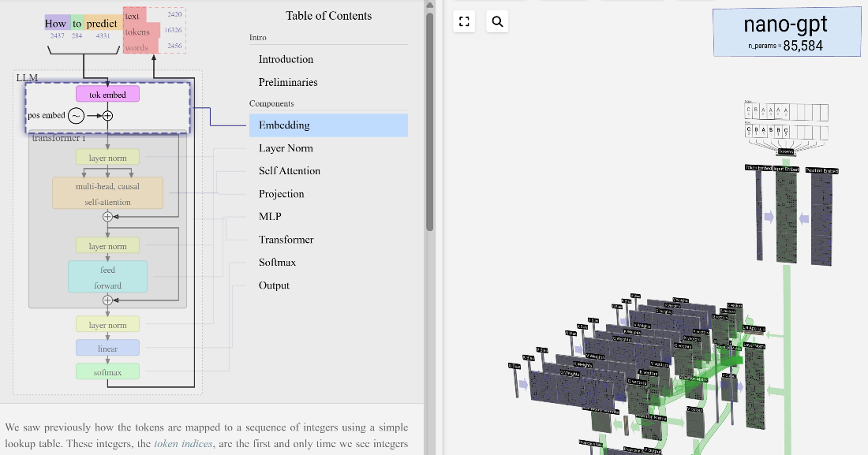Click the nano-gpt model info box
The width and height of the screenshot is (868, 455).
coord(786,32)
